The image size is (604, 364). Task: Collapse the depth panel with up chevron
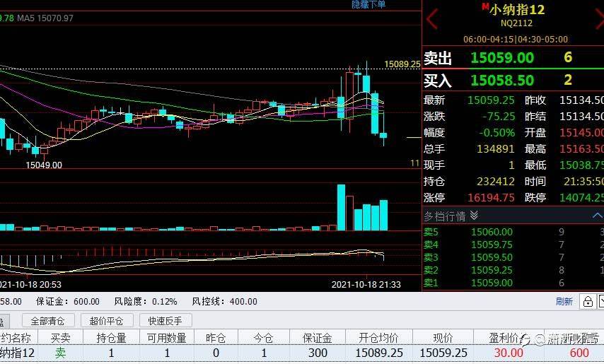pos(598,216)
